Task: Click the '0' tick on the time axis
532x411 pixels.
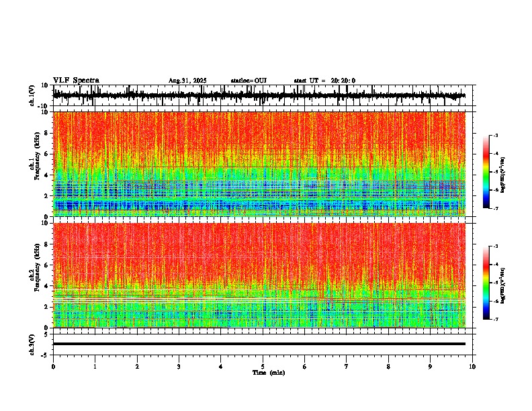Action: pos(53,367)
